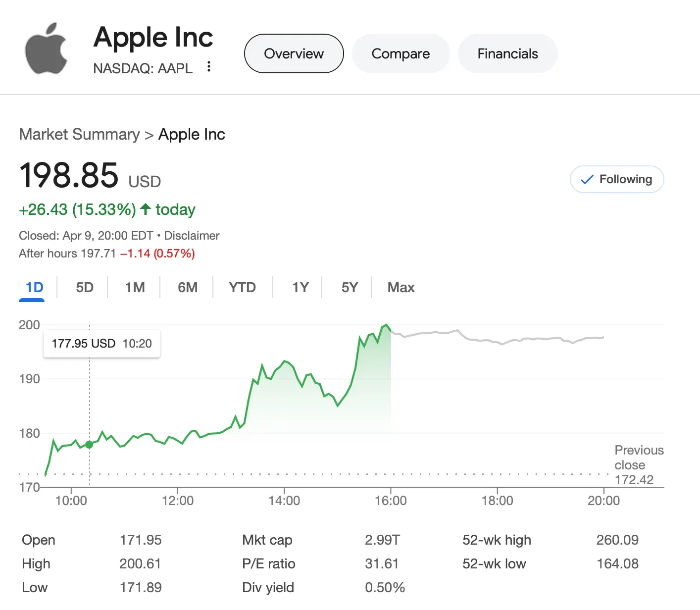View the 1Y price chart

300,288
